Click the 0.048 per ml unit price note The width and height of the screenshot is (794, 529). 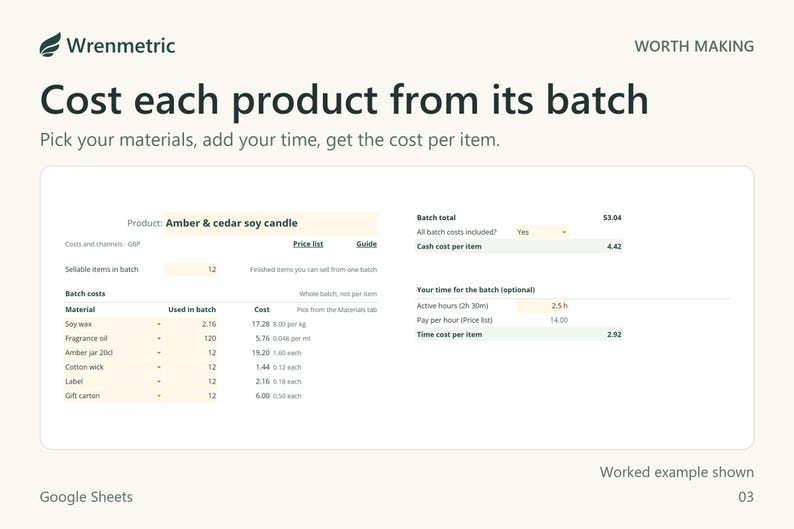[x=291, y=339]
